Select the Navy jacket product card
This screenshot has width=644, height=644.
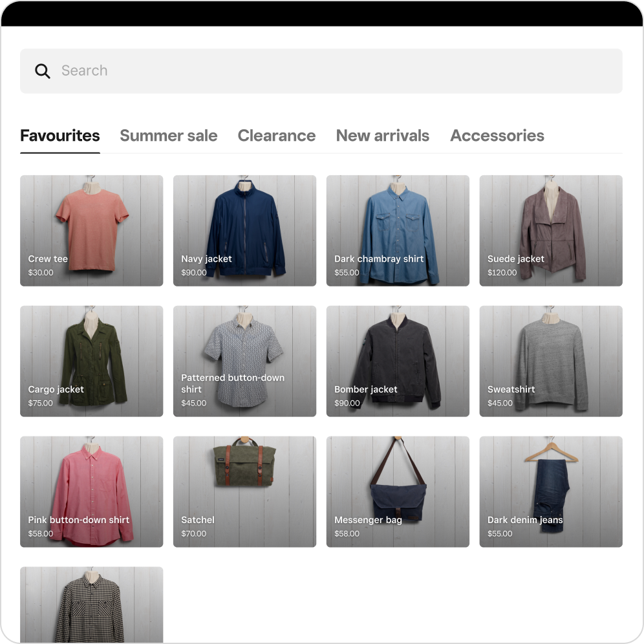click(x=245, y=231)
